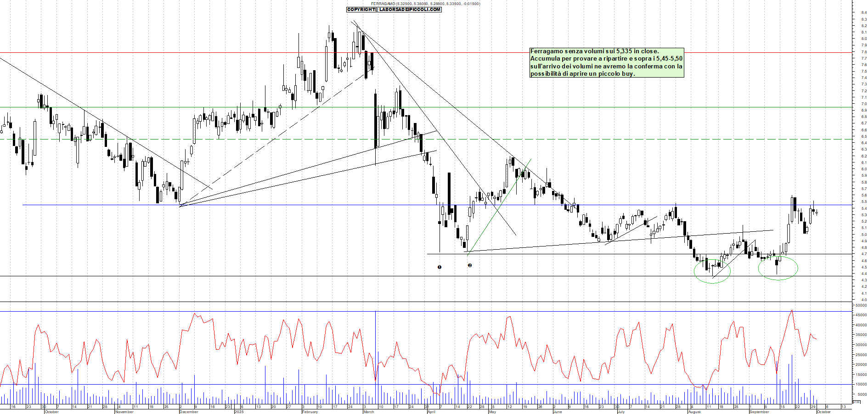Click the numbered marker 1 below the April low
The height and width of the screenshot is (414, 868).
point(440,267)
